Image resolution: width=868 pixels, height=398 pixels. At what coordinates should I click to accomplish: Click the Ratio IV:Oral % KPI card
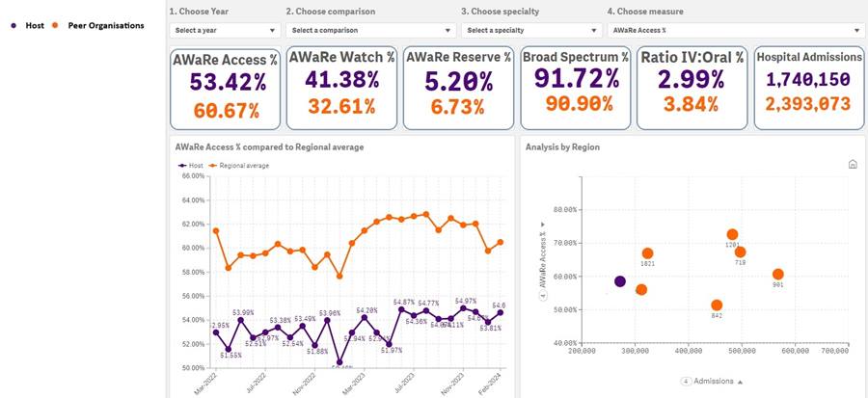tap(692, 88)
